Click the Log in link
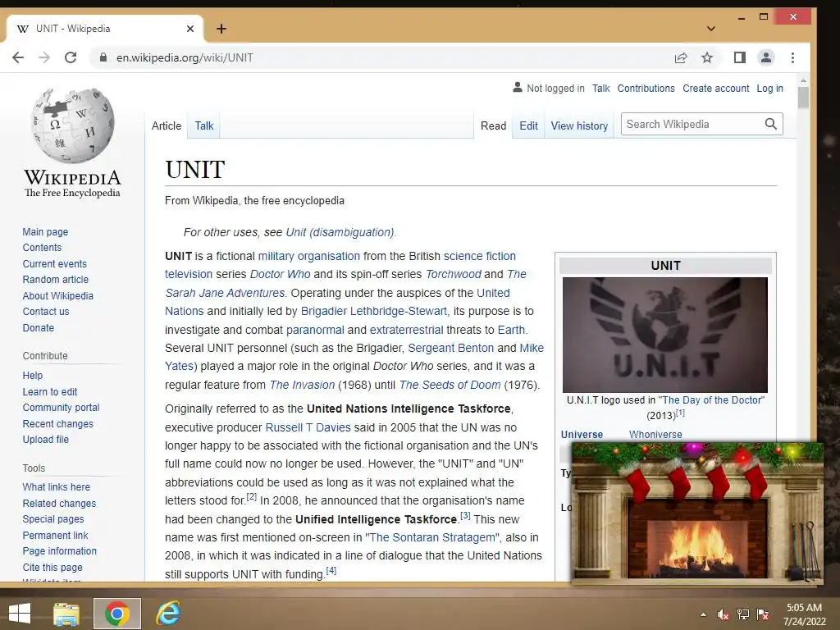The image size is (840, 630). [x=769, y=89]
